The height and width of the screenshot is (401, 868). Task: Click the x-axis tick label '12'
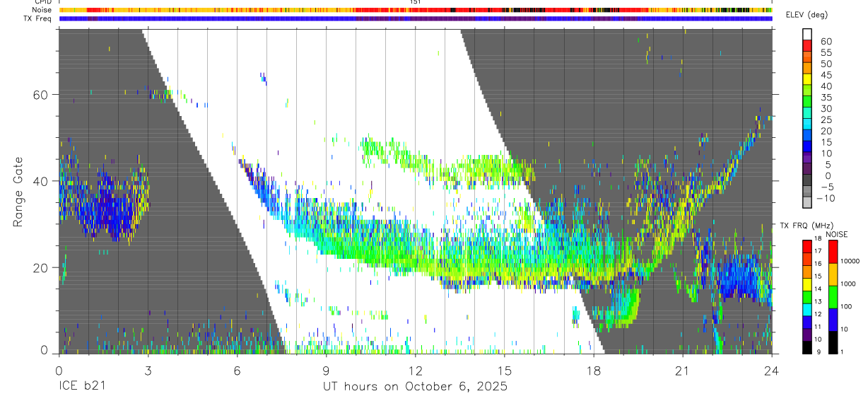point(415,371)
